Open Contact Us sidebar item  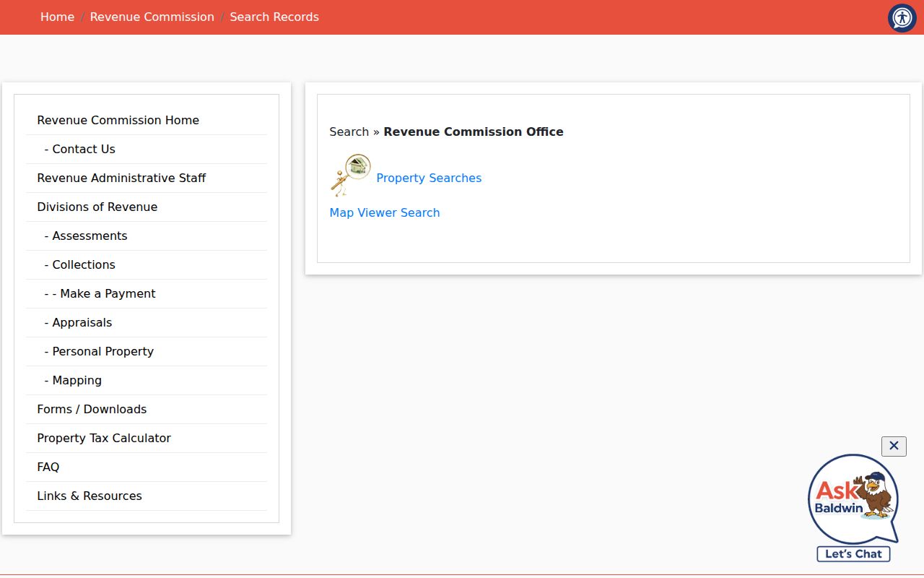[x=147, y=149]
